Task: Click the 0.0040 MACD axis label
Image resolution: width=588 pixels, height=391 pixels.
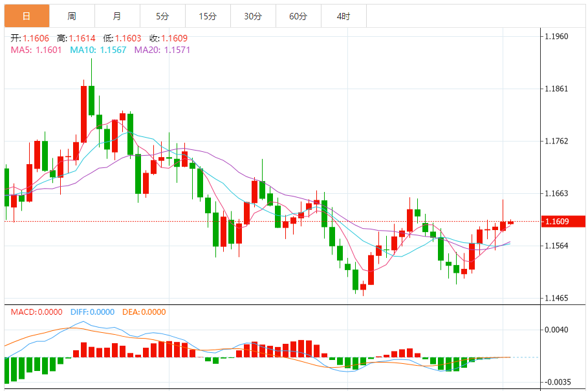Action: tap(556, 330)
